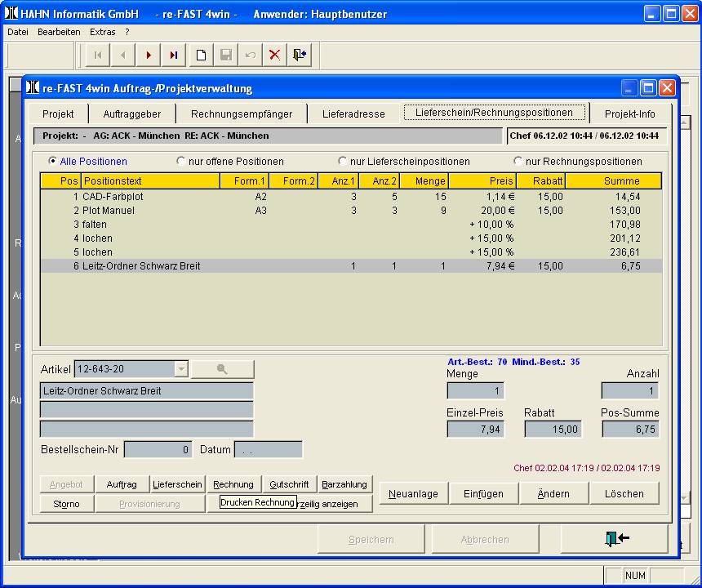702x588 pixels.
Task: Open the Projekt-Info tab
Action: [630, 114]
